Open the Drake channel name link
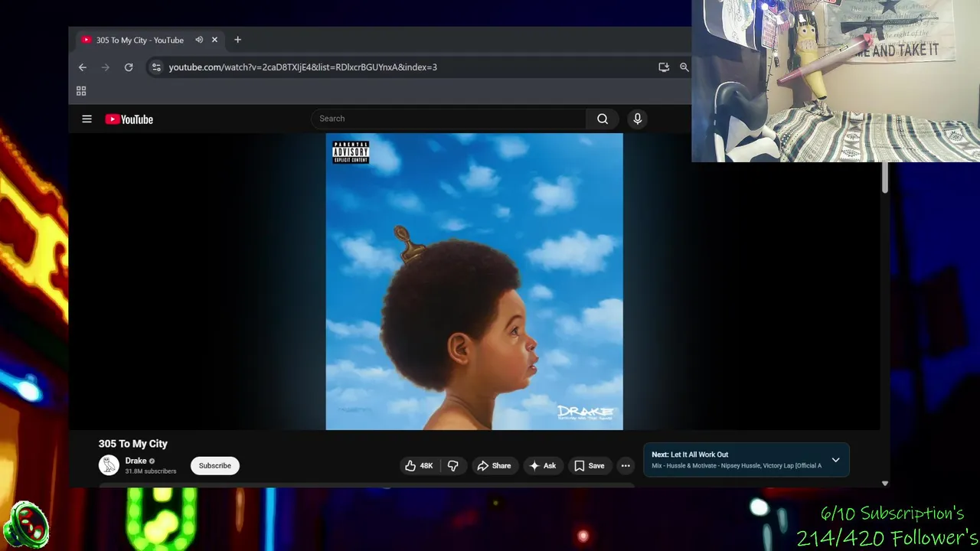Screen dimensions: 980x551 136,461
